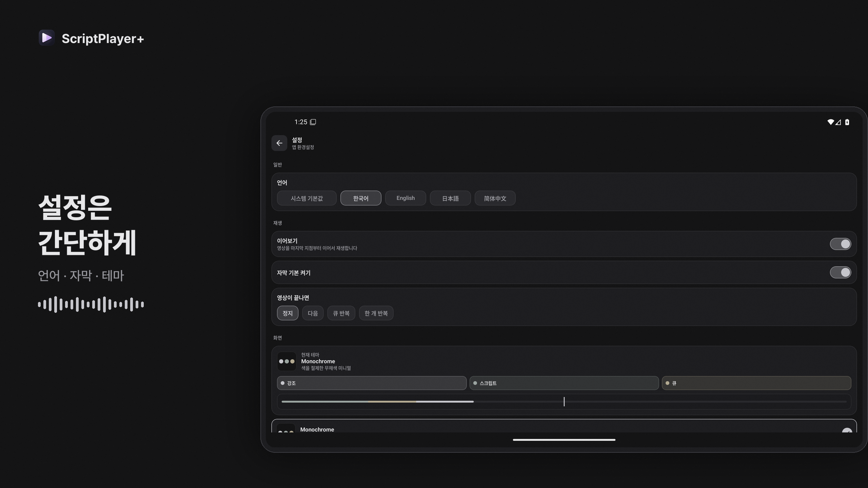
Task: Click the battery status icon
Action: click(847, 122)
